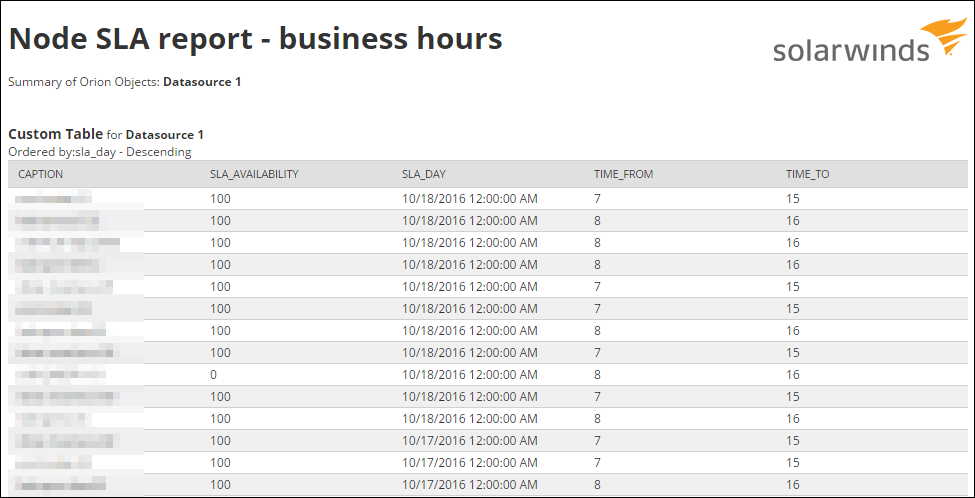Select the TIME_TO column header
This screenshot has height=498, width=975.
(807, 174)
